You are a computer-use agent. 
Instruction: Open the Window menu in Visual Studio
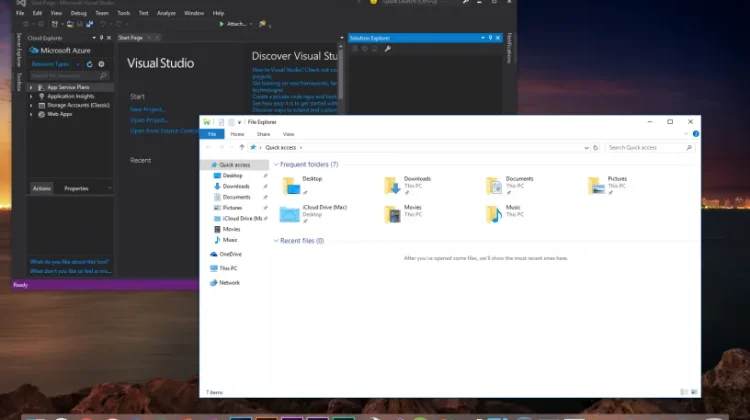pos(194,13)
